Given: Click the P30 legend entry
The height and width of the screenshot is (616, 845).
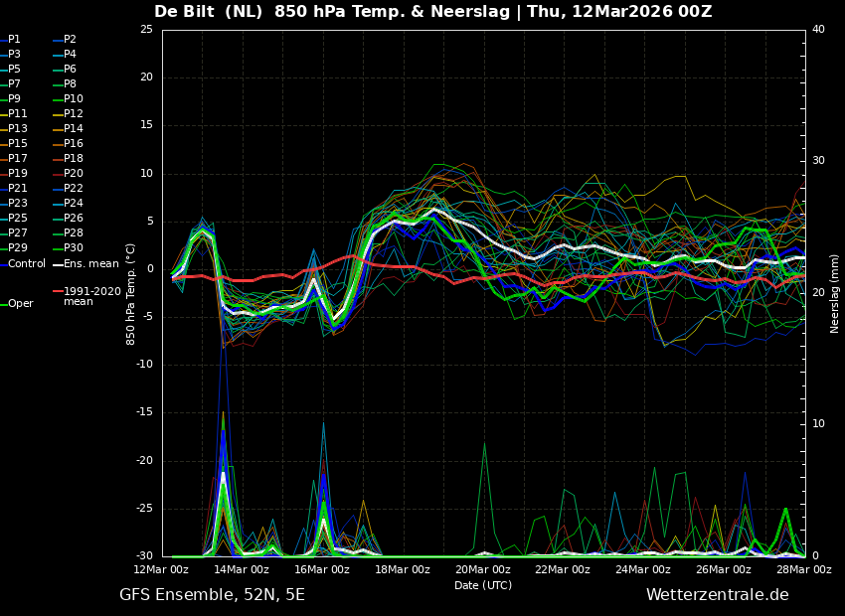Looking at the screenshot, I should (x=74, y=248).
